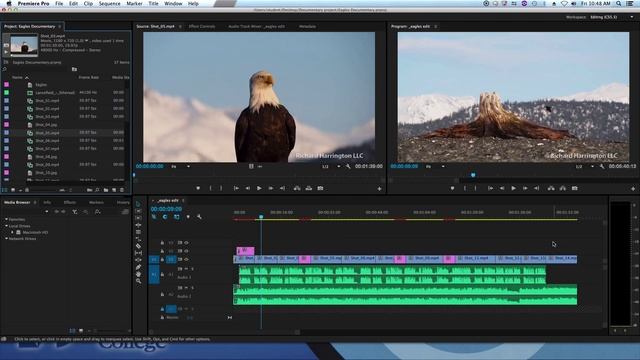Open the Marker menu

(x=134, y=3)
